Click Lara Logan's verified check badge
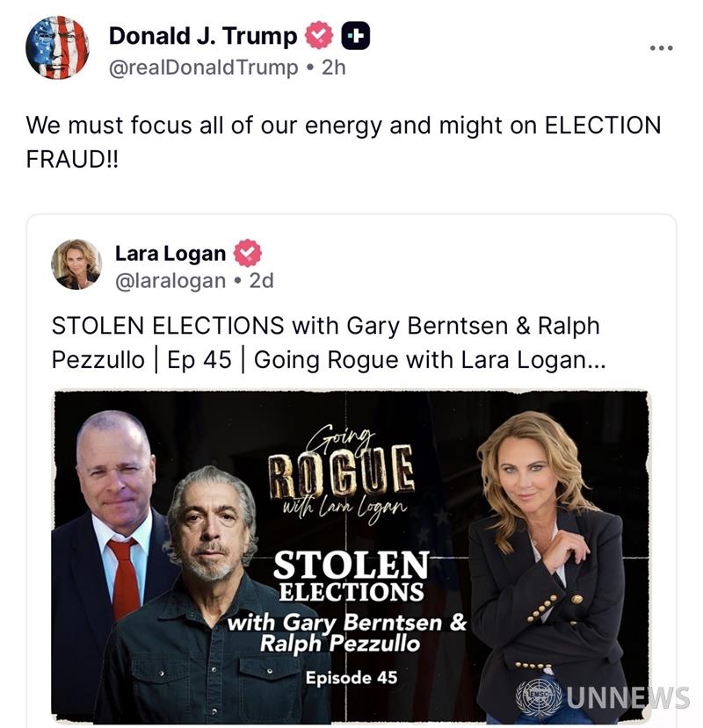Image resolution: width=703 pixels, height=728 pixels. point(247,253)
